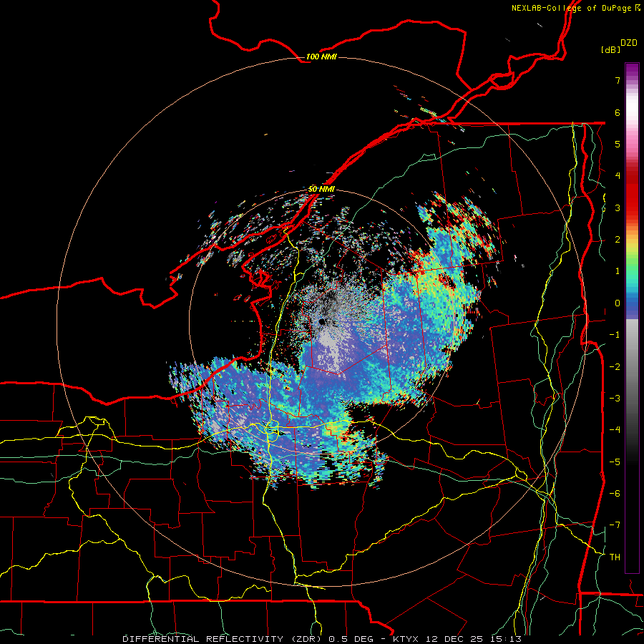The image size is (644, 644).
Task: Click the "100 NMI" range ring label
Action: pos(321,57)
